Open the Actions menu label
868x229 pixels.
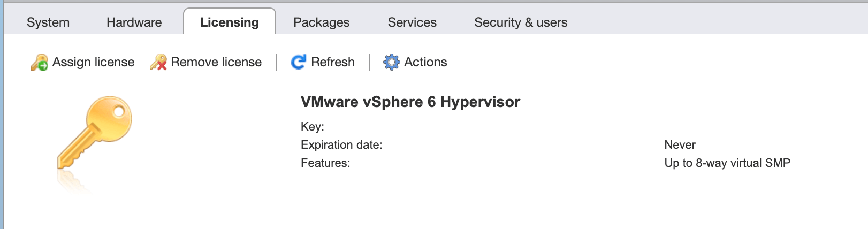click(425, 62)
